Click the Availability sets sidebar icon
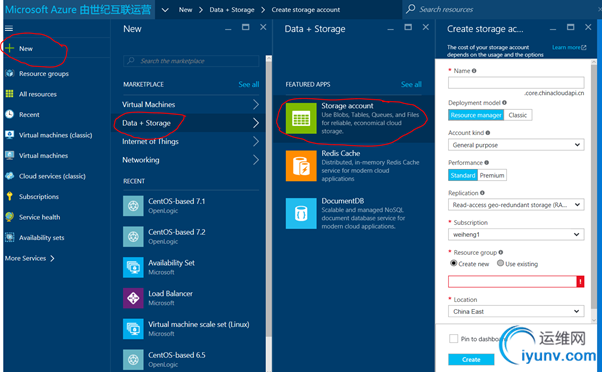Screen dimensions: 602x372 pos(10,237)
